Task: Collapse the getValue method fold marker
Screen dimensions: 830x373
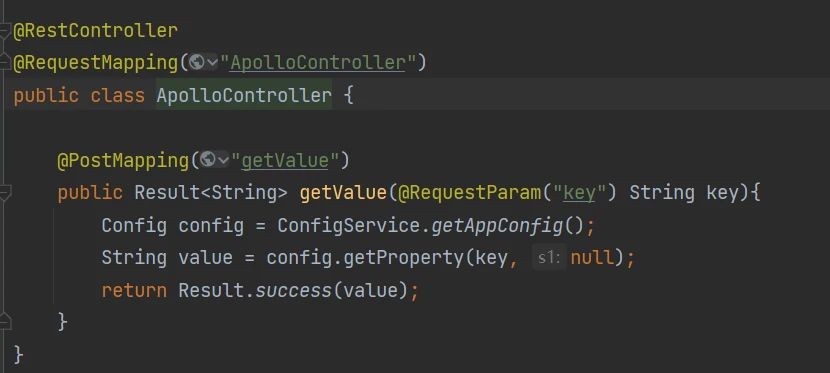Action: click(x=5, y=192)
